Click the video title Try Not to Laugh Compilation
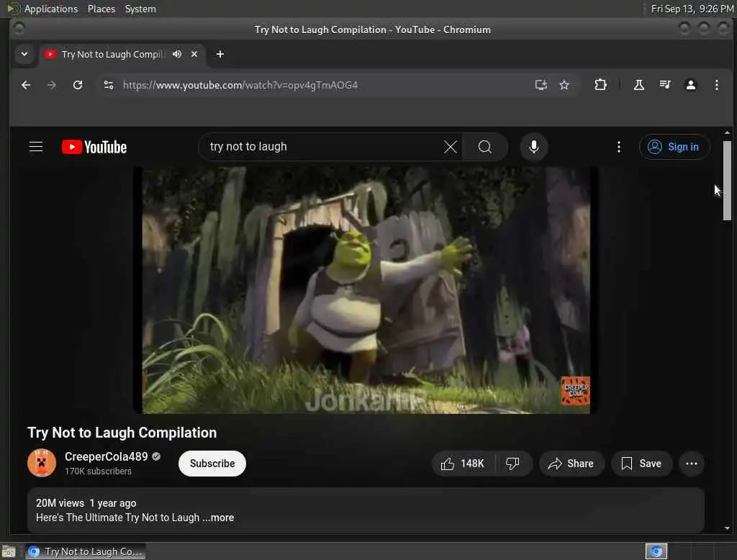The width and height of the screenshot is (737, 560). pos(122,433)
